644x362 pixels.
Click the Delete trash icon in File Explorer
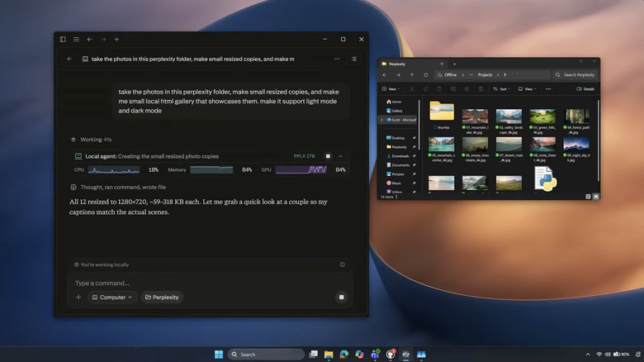(481, 89)
